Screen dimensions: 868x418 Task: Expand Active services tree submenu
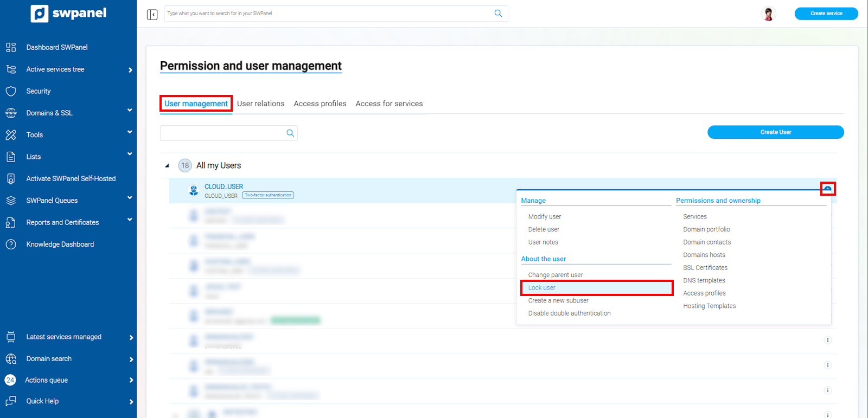click(130, 70)
